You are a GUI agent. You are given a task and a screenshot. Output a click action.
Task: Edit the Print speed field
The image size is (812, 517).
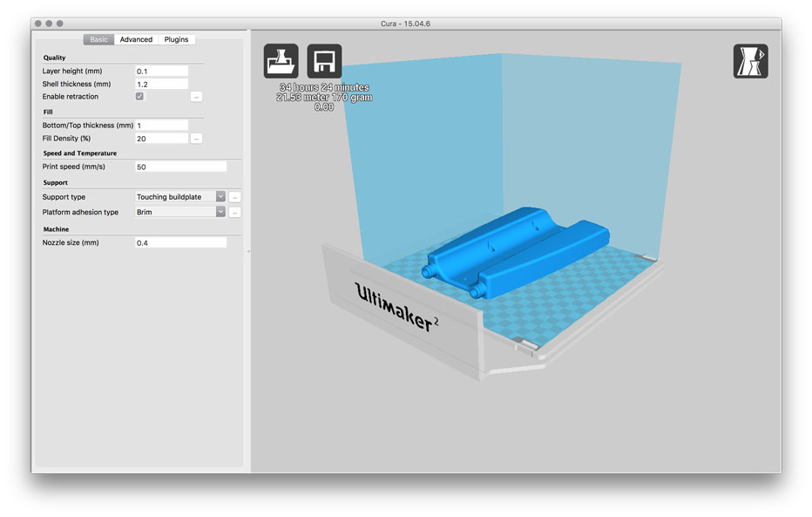pyautogui.click(x=180, y=167)
